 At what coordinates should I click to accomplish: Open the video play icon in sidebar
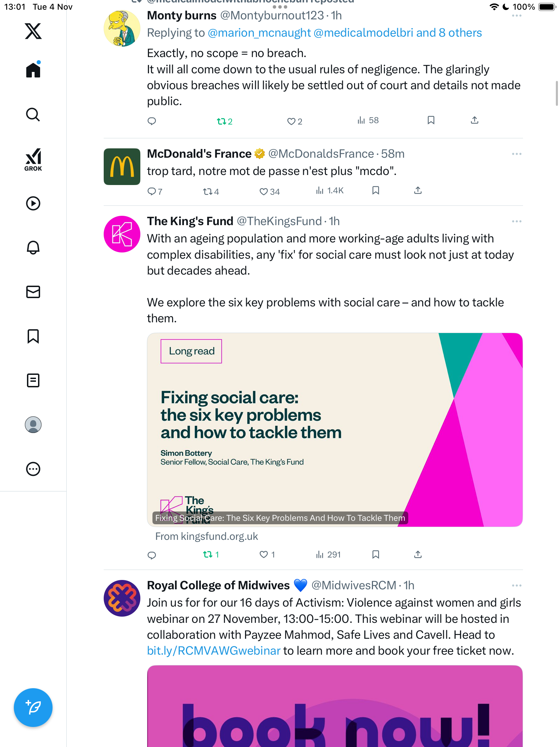33,203
